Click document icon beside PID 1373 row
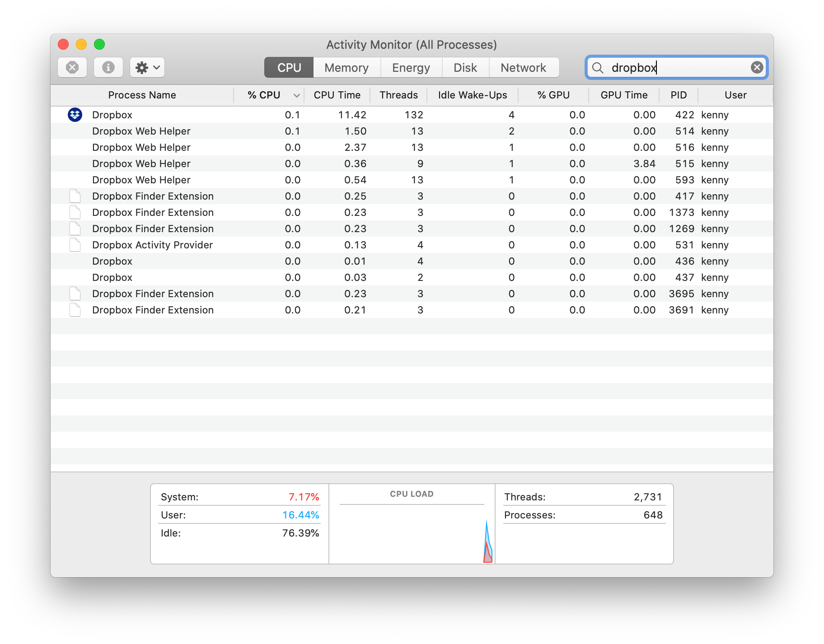The image size is (824, 644). (75, 212)
